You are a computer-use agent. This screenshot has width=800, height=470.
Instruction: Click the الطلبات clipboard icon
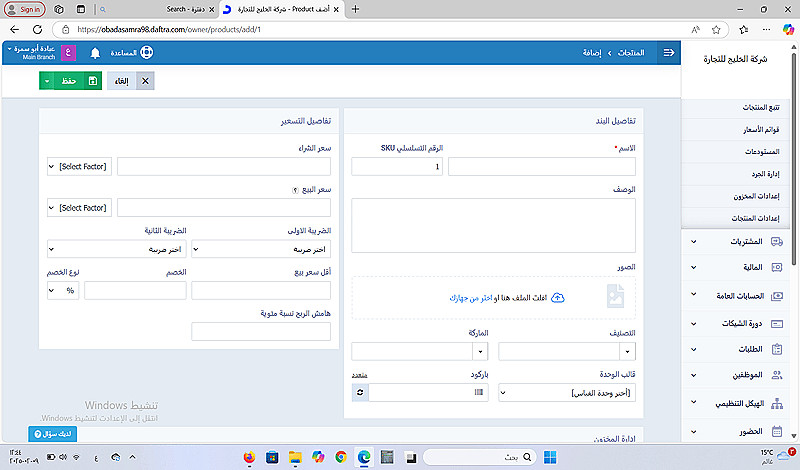click(x=777, y=349)
